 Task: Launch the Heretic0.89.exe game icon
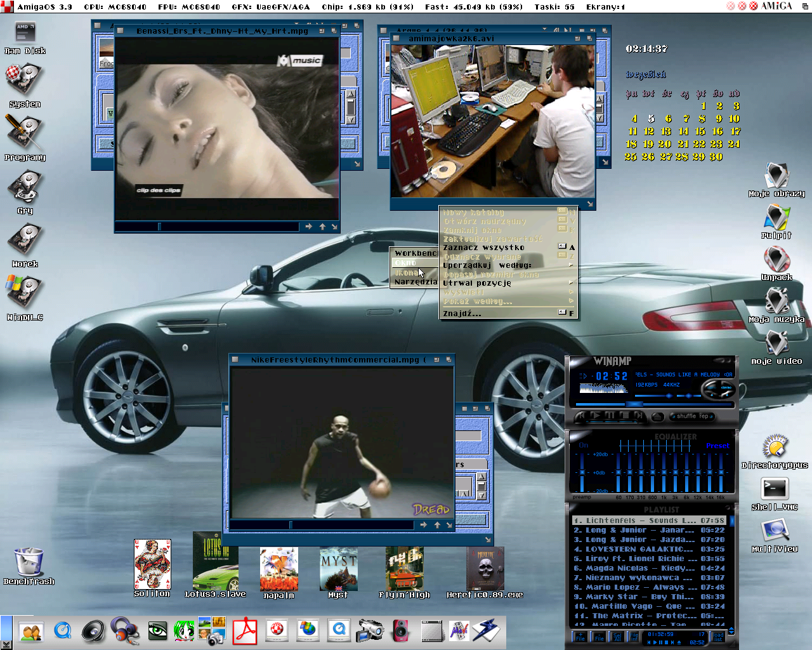pos(485,573)
